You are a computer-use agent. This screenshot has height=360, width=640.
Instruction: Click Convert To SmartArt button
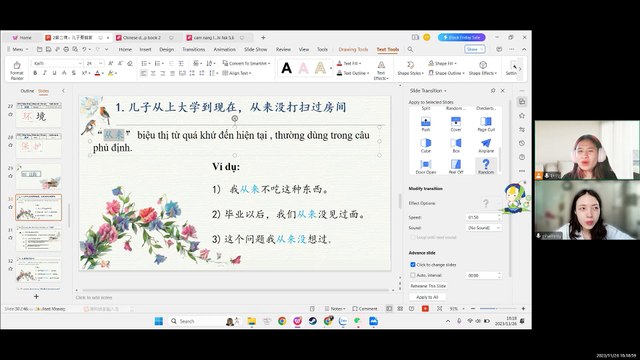coord(246,63)
